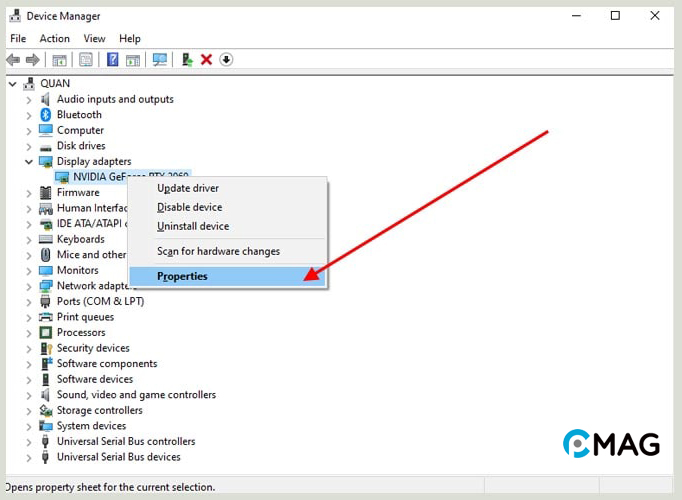Choose Disable device from context menu

tap(227, 207)
